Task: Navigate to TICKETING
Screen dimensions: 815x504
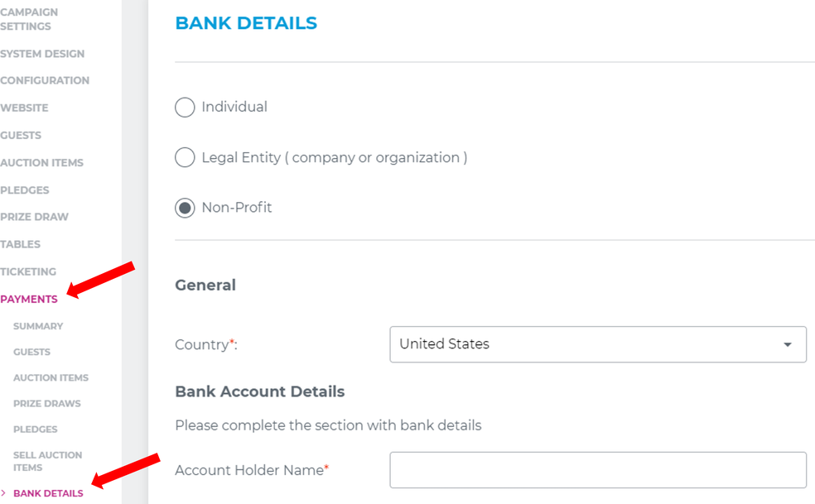Action: (x=28, y=271)
